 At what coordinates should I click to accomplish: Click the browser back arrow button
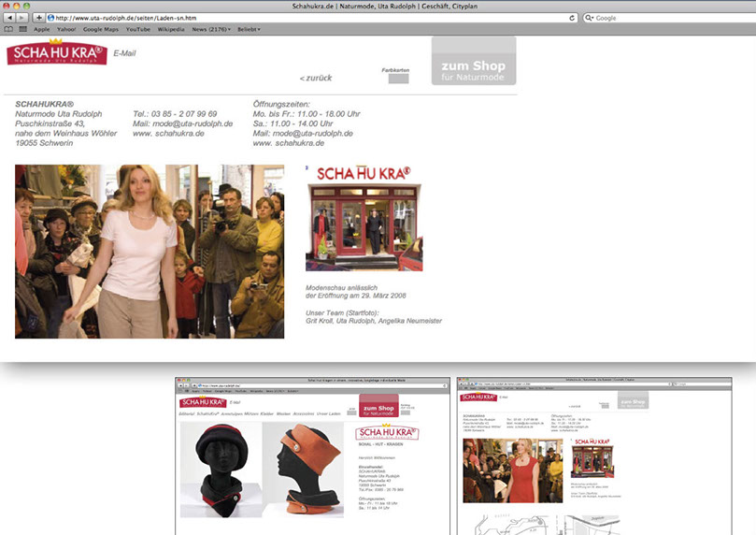coord(8,18)
